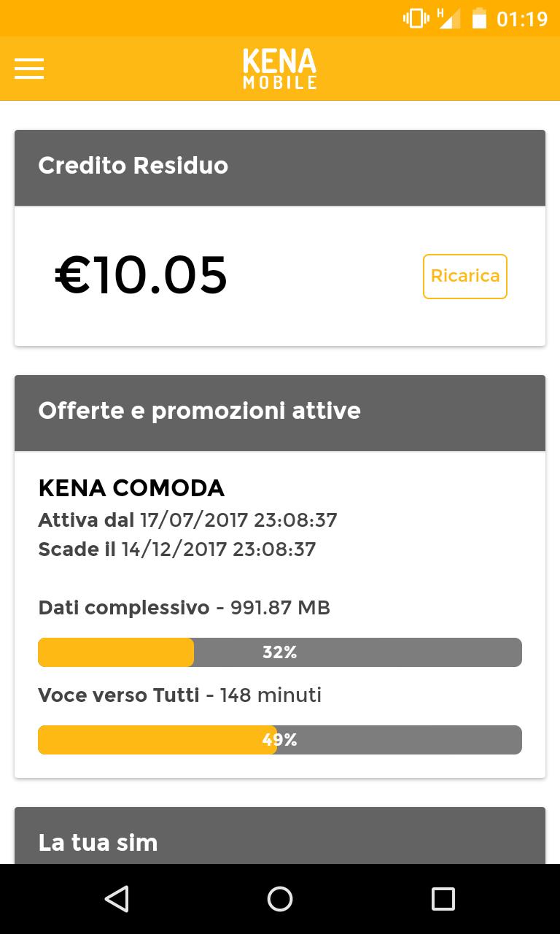Tap the vibration mode status icon

click(x=416, y=18)
